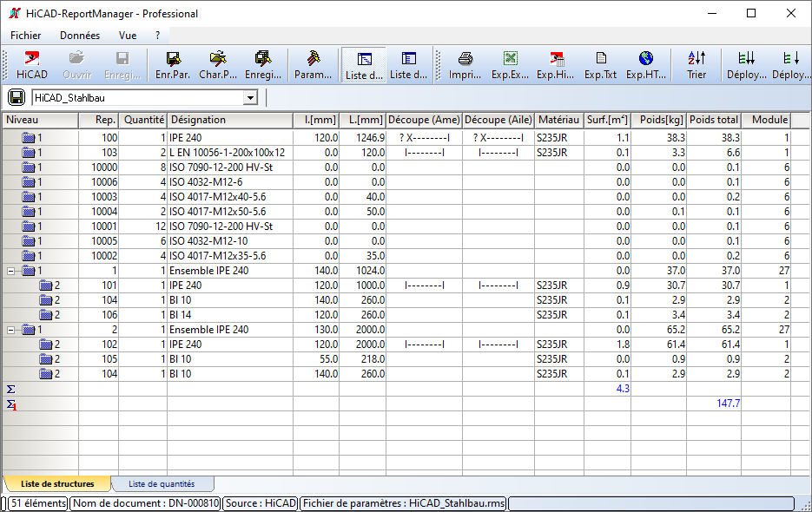This screenshot has height=512, width=812.
Task: Click the save disk icon beside HiCAD_Stahlbau
Action: click(x=17, y=97)
